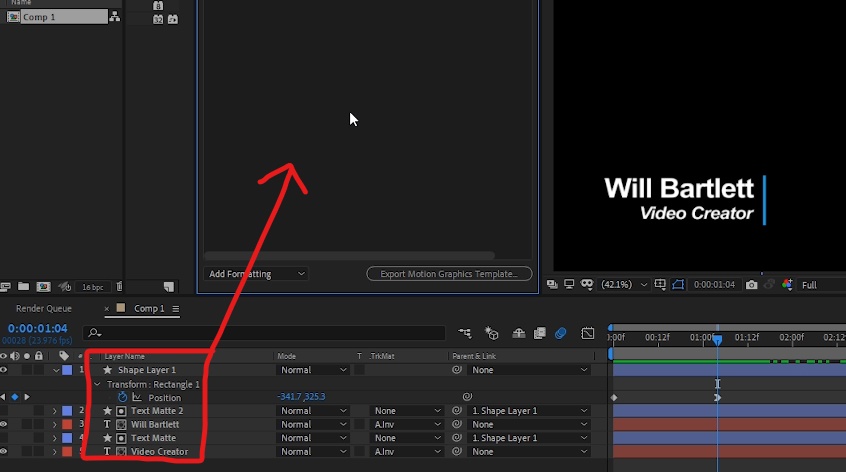The width and height of the screenshot is (846, 472).
Task: Click the timeline layer search field
Action: [x=264, y=333]
